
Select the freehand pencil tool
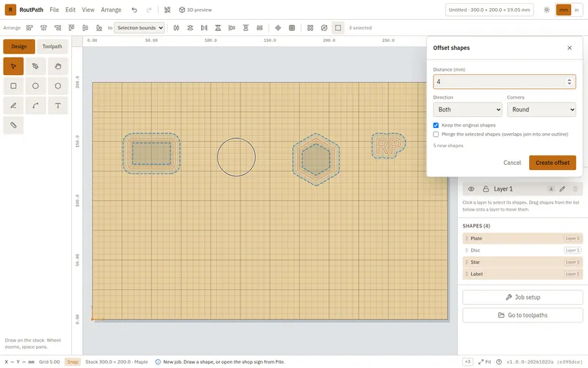pyautogui.click(x=13, y=105)
